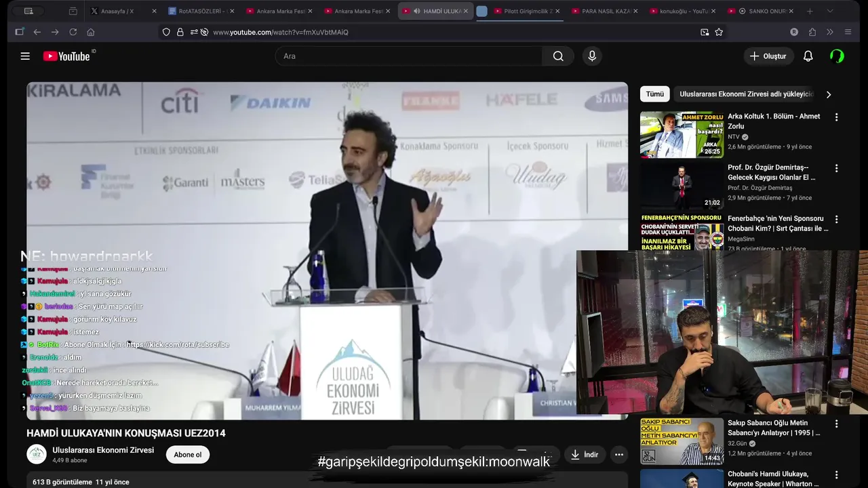Open more options for Fenerbahçe Sponsoru video
868x488 pixels.
pos(836,220)
